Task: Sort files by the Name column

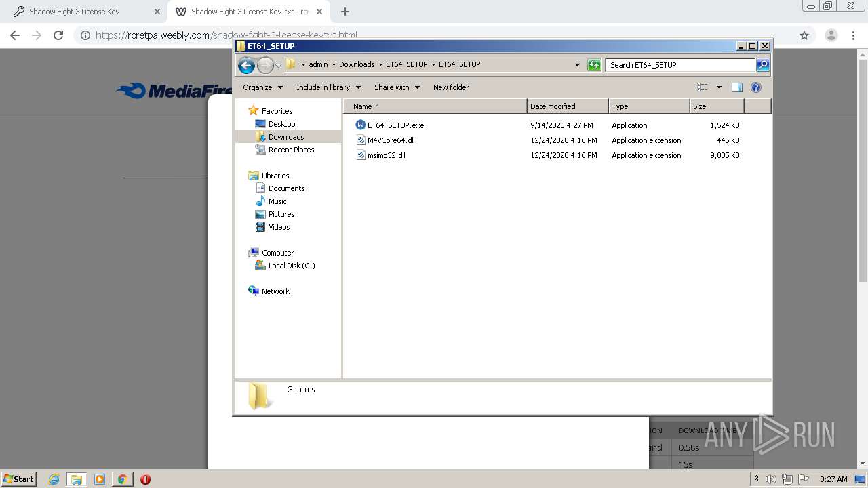Action: click(435, 106)
